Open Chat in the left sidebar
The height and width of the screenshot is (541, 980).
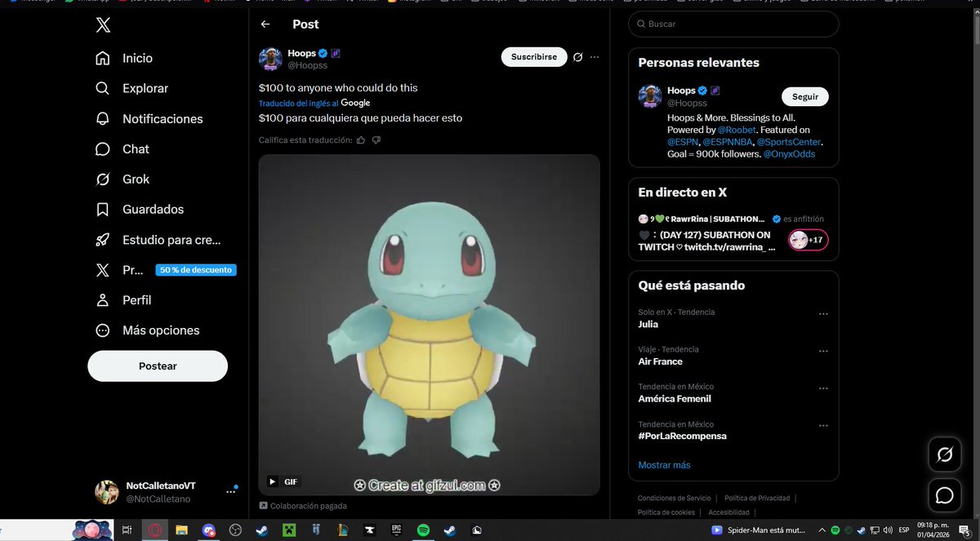tap(122, 149)
